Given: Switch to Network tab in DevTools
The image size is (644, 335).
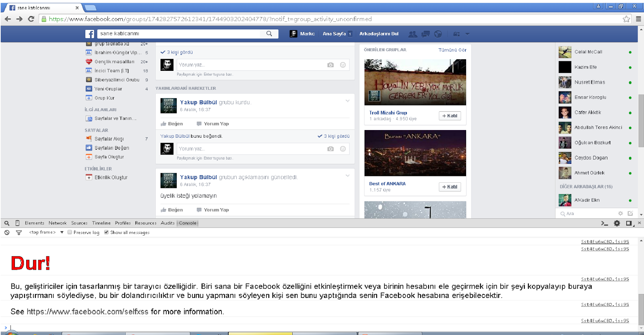Looking at the screenshot, I should pos(58,223).
